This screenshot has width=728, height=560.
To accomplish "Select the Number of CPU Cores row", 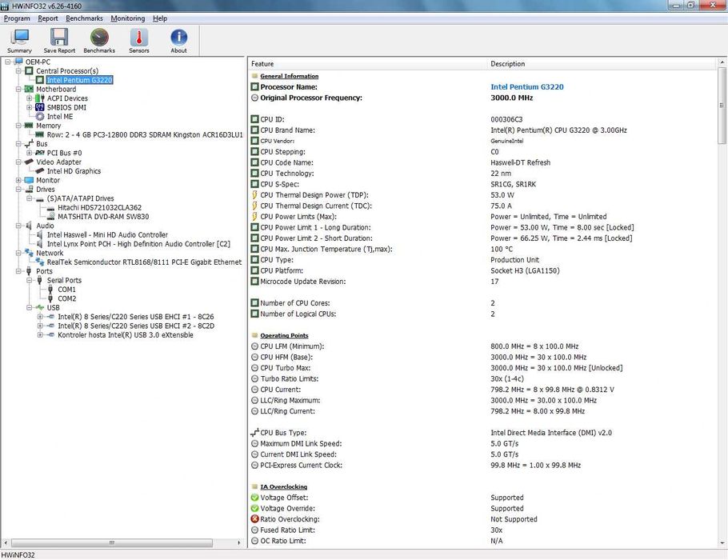I will point(483,303).
